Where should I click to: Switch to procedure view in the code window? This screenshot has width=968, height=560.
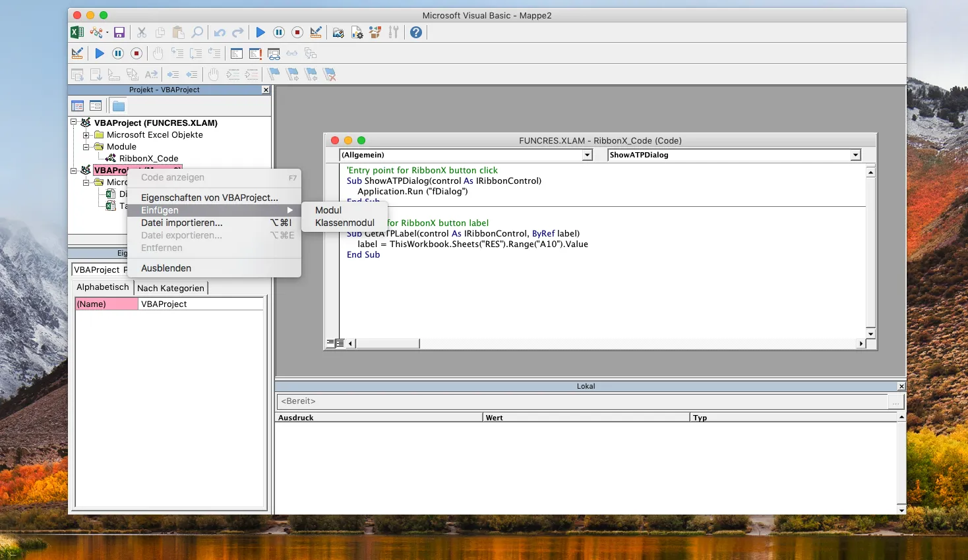click(x=330, y=343)
